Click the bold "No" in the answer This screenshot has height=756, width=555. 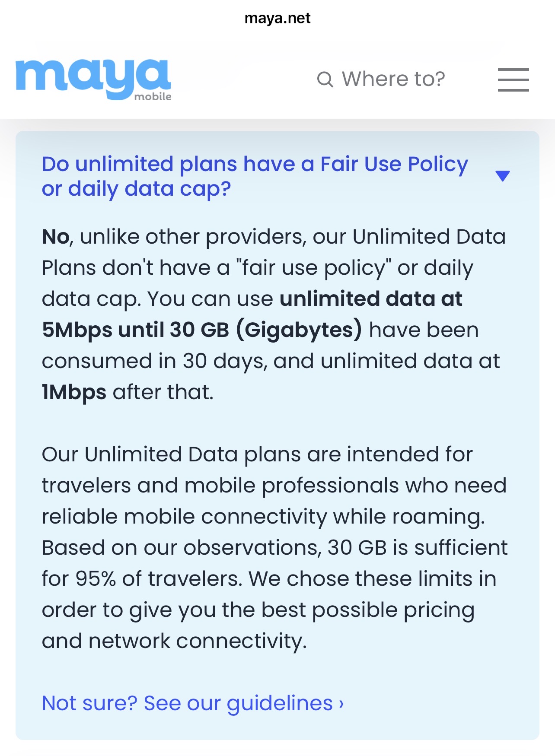point(56,237)
